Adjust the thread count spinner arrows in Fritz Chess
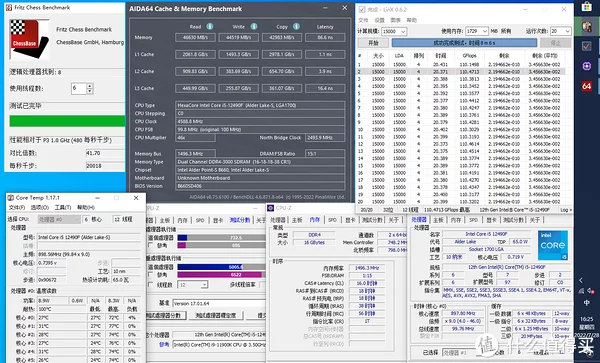This screenshot has height=363, width=600. point(90,89)
